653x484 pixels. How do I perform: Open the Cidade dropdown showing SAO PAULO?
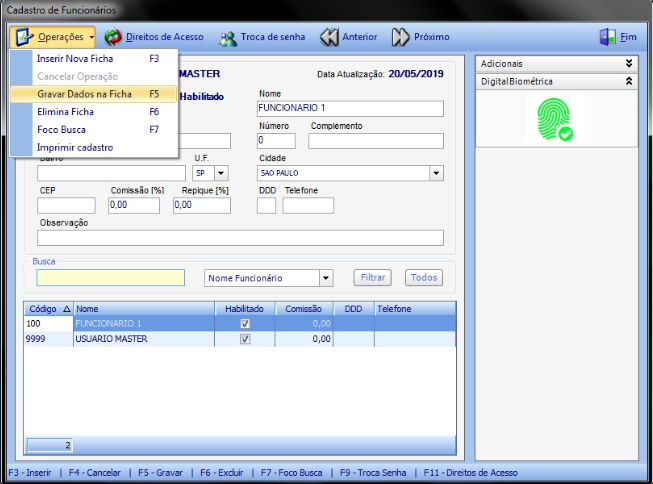point(436,173)
